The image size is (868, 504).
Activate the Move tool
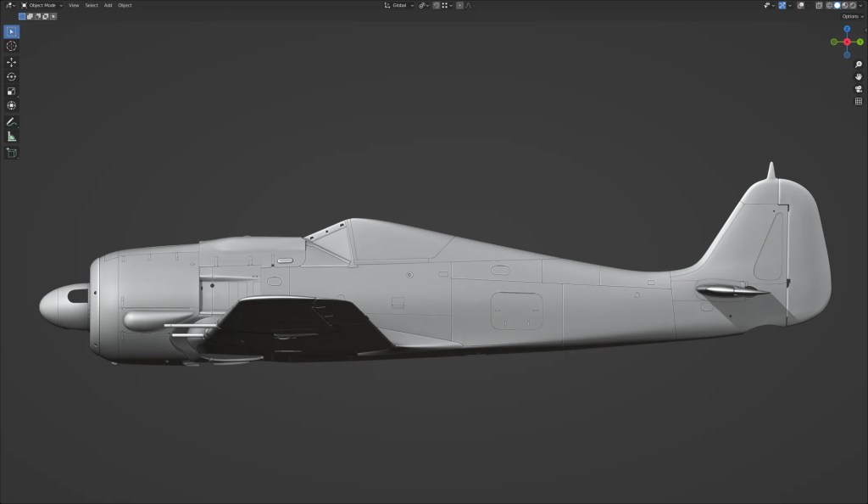(x=12, y=62)
